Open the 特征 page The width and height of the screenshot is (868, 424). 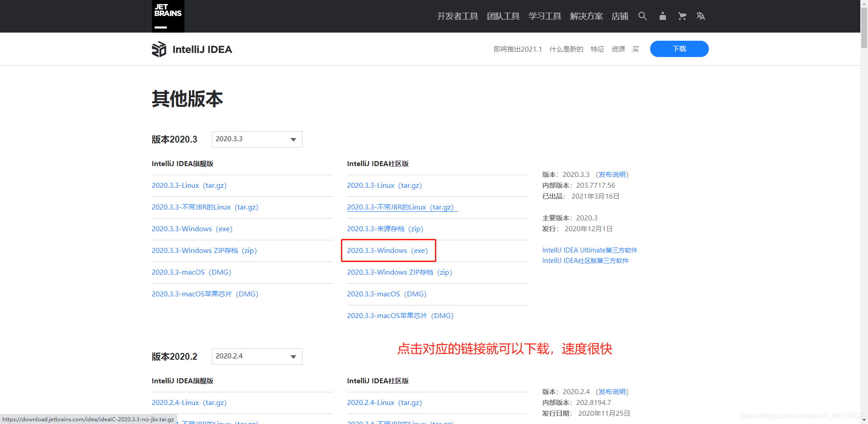[597, 49]
